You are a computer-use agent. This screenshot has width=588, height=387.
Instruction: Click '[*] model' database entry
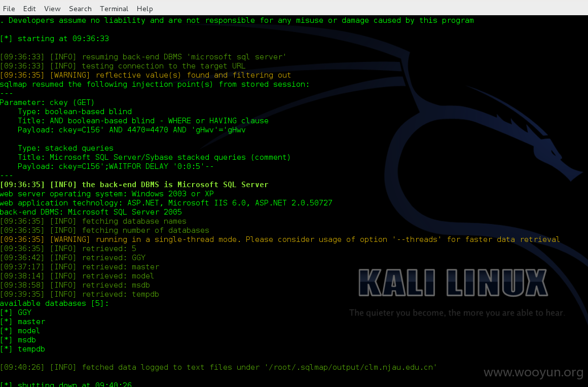[x=20, y=331]
